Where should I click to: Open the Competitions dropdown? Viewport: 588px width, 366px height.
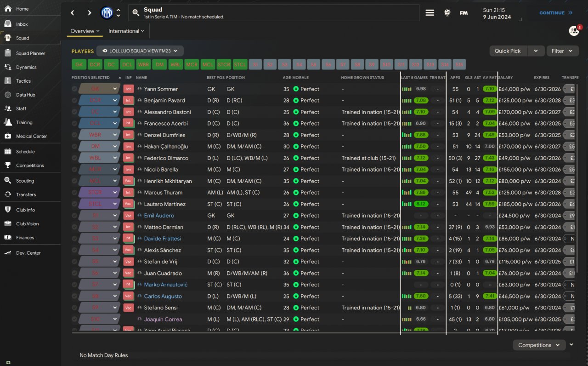pos(539,345)
